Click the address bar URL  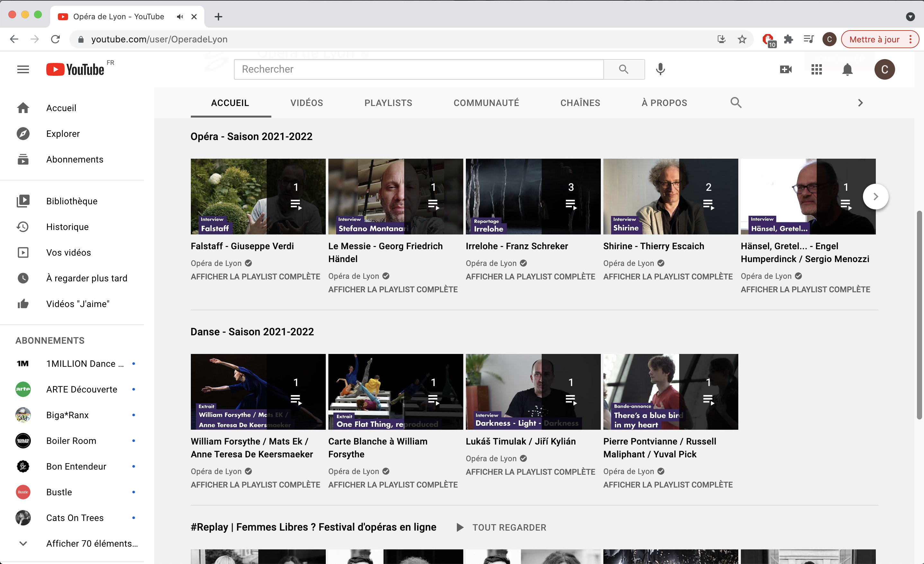pyautogui.click(x=159, y=40)
